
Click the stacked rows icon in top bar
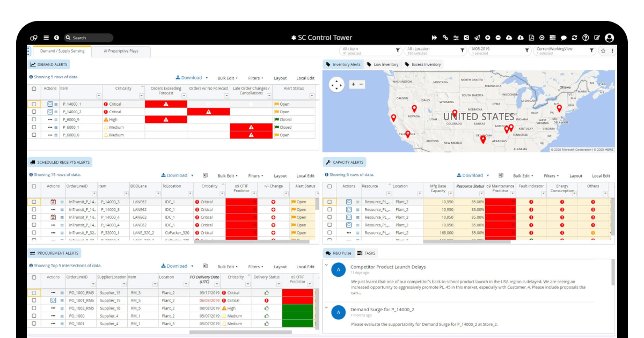coord(553,38)
